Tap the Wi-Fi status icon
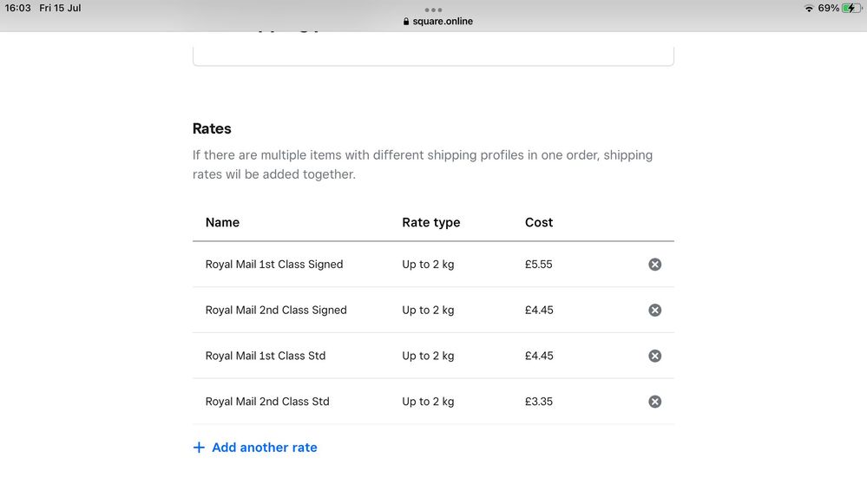This screenshot has height=504, width=867. (809, 8)
